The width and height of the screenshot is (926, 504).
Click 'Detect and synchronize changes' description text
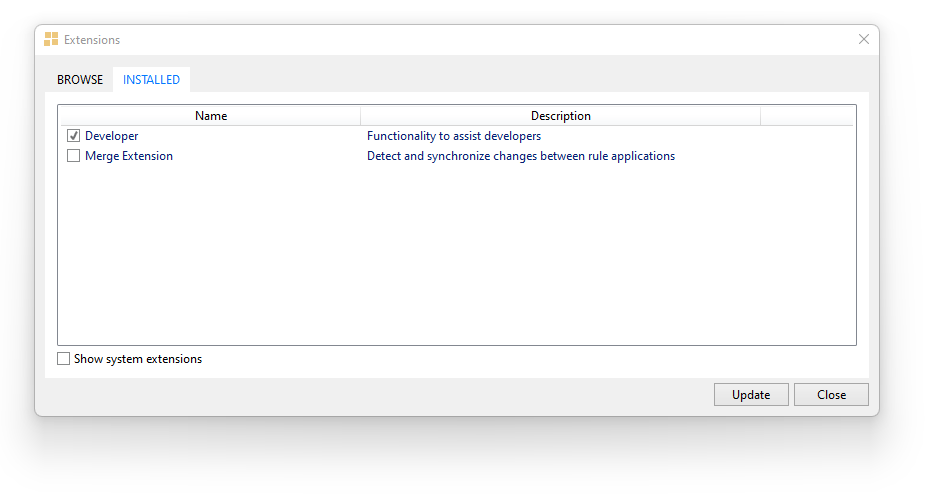tap(520, 156)
